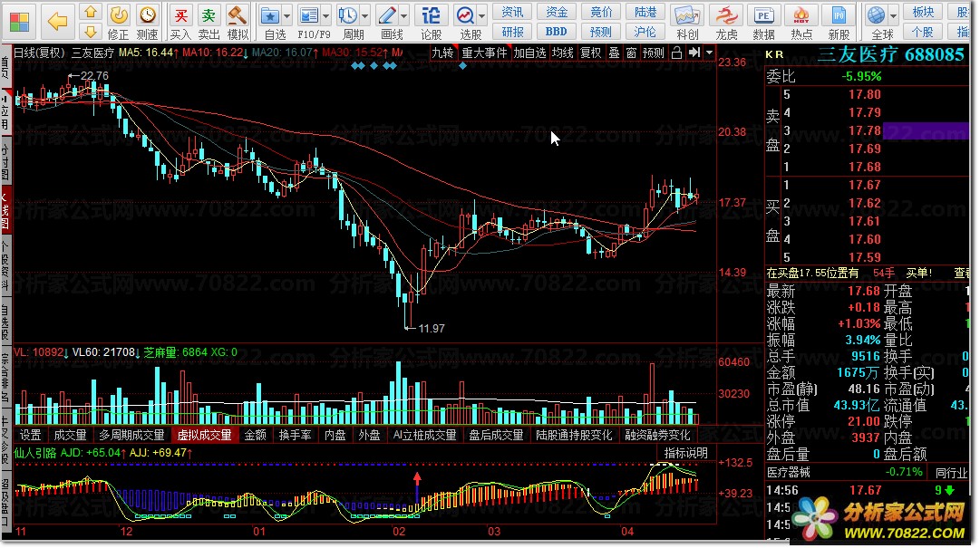980x548 pixels.
Task: Click the 数据 PE data icon
Action: tap(763, 22)
